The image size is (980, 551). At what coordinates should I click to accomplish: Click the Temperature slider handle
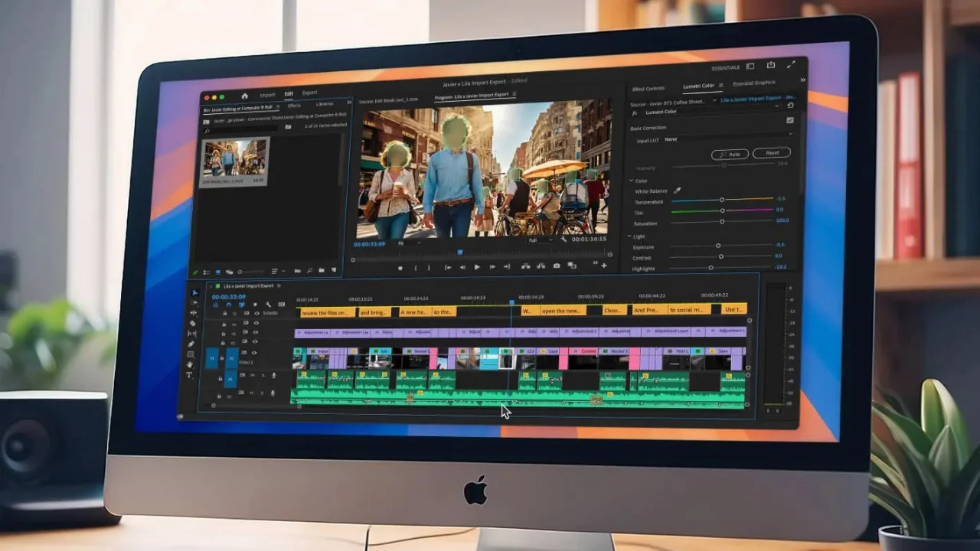[x=721, y=200]
